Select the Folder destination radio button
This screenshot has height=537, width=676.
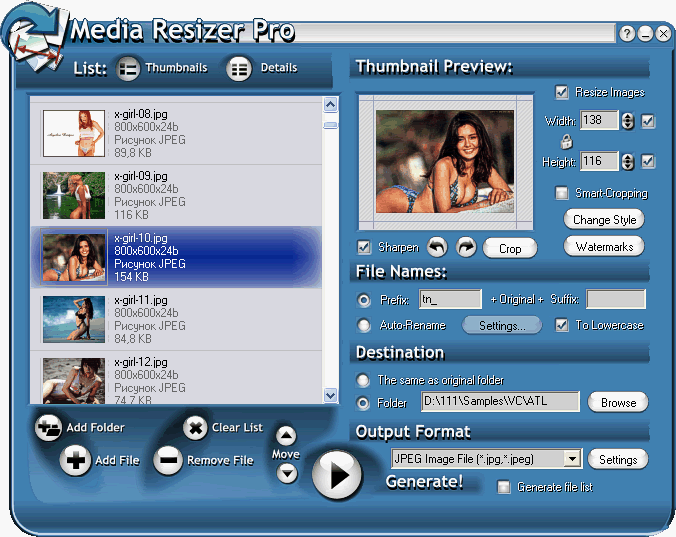pyautogui.click(x=363, y=403)
